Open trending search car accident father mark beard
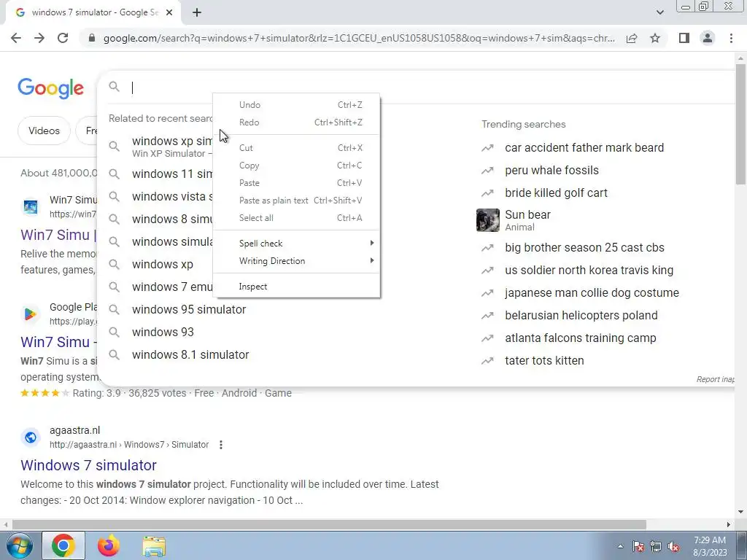Screen dimensions: 747x560 584,147
